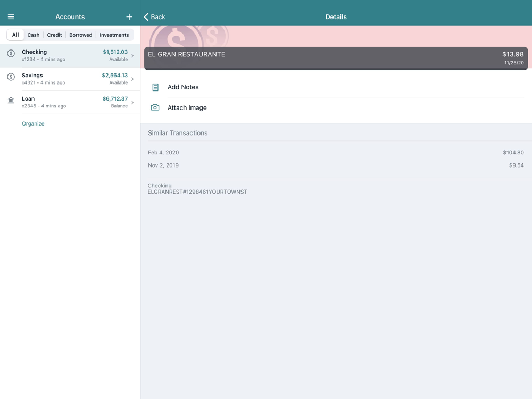Open the Nov 2, 2019 similar transaction
Screen dimensions: 532x399
(336, 165)
